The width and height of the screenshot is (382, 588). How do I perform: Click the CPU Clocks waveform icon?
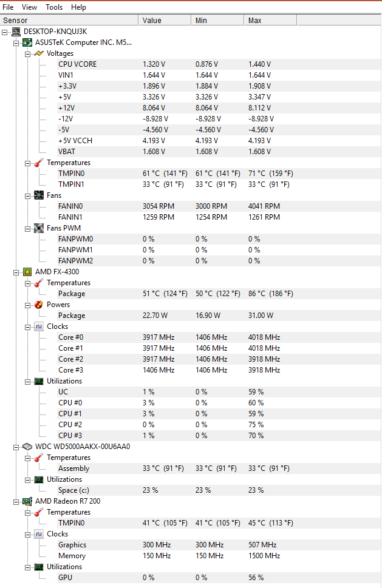[x=39, y=326]
